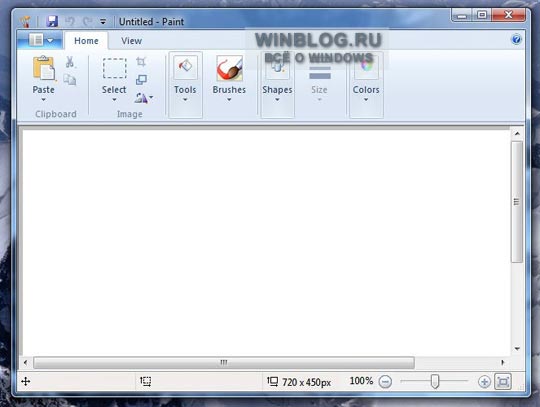Click the Paint application icon in title bar

click(x=25, y=22)
